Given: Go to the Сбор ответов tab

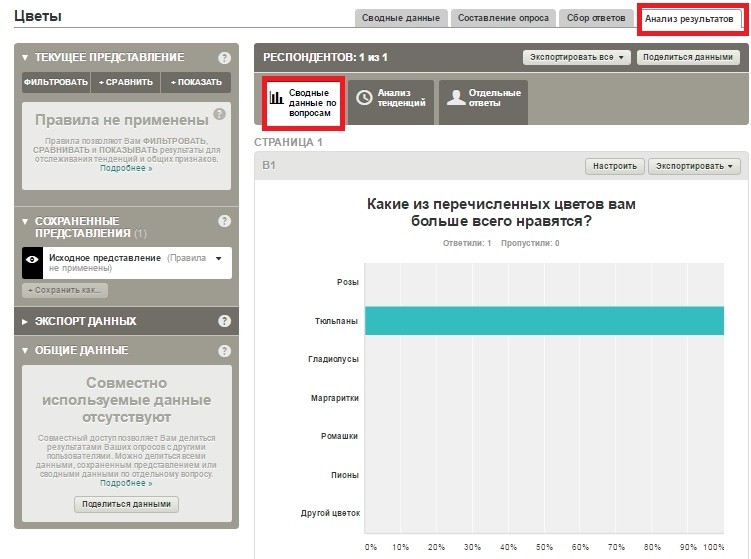Looking at the screenshot, I should point(593,18).
